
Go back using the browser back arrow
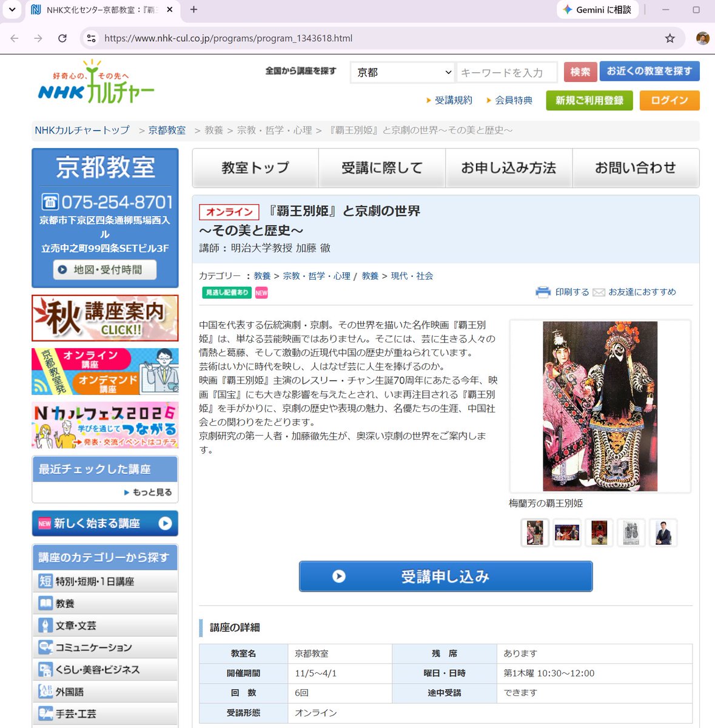[15, 38]
